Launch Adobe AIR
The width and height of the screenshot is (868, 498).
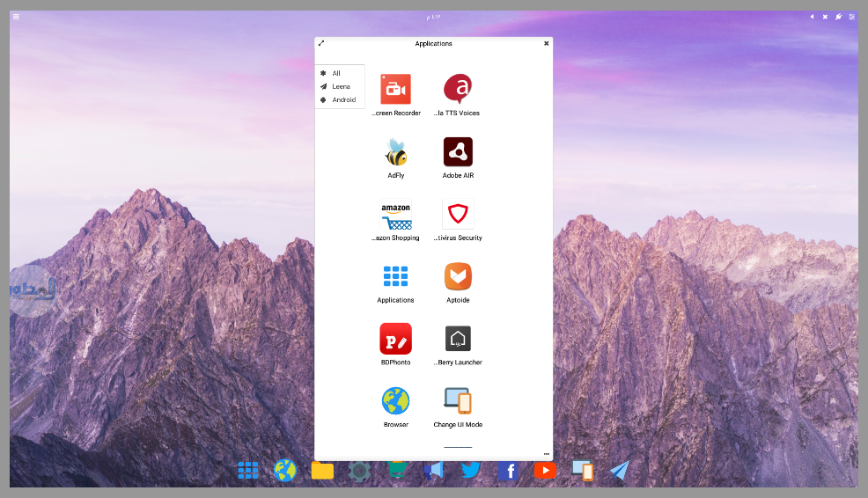coord(458,152)
